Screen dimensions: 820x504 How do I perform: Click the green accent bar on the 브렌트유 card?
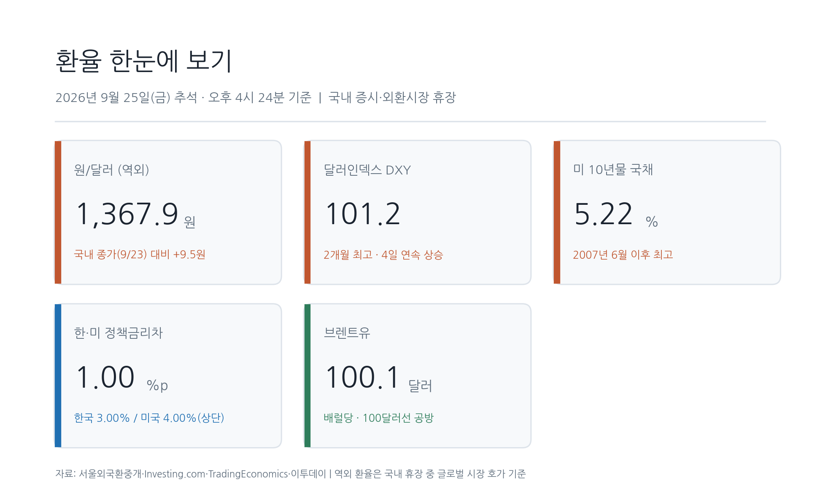pos(307,375)
